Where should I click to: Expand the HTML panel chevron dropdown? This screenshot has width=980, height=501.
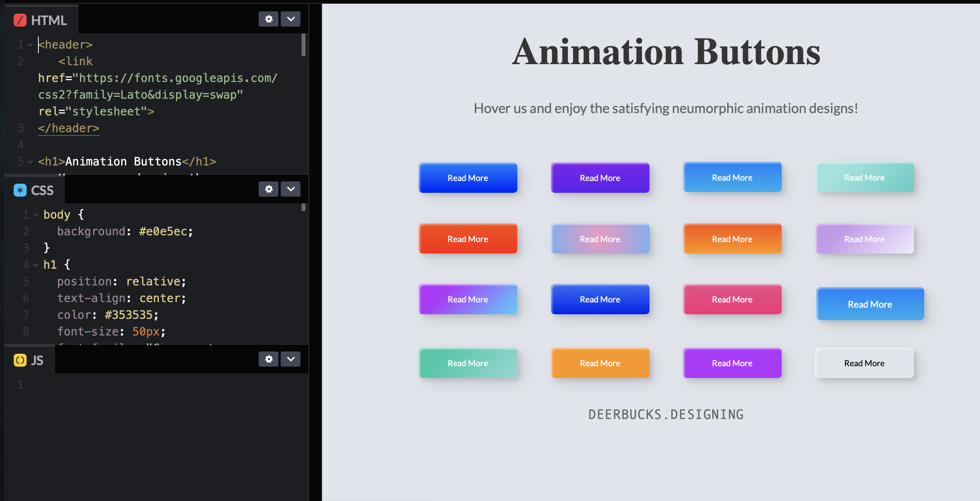tap(290, 19)
